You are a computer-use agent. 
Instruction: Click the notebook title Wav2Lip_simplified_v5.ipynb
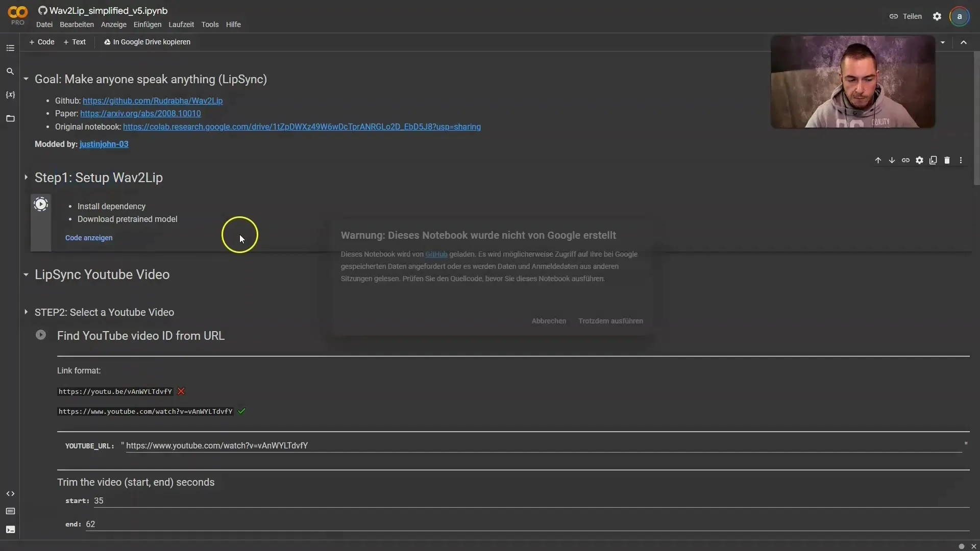(108, 11)
